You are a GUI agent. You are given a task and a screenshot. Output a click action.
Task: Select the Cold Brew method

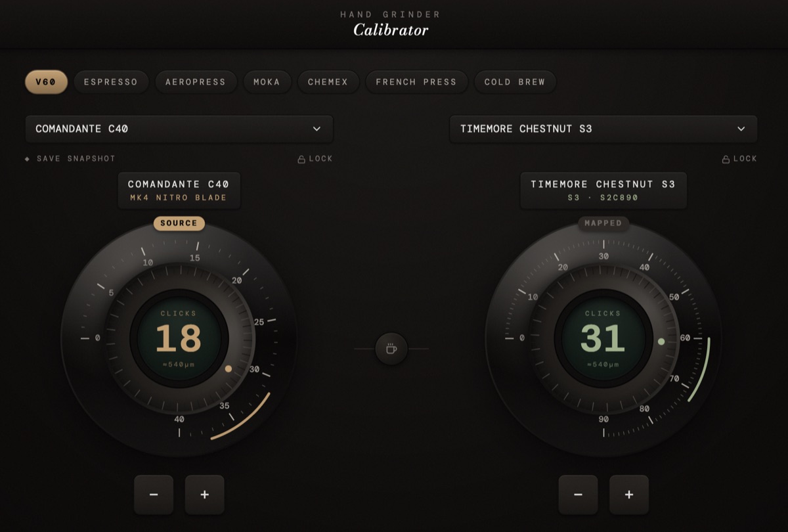click(515, 82)
